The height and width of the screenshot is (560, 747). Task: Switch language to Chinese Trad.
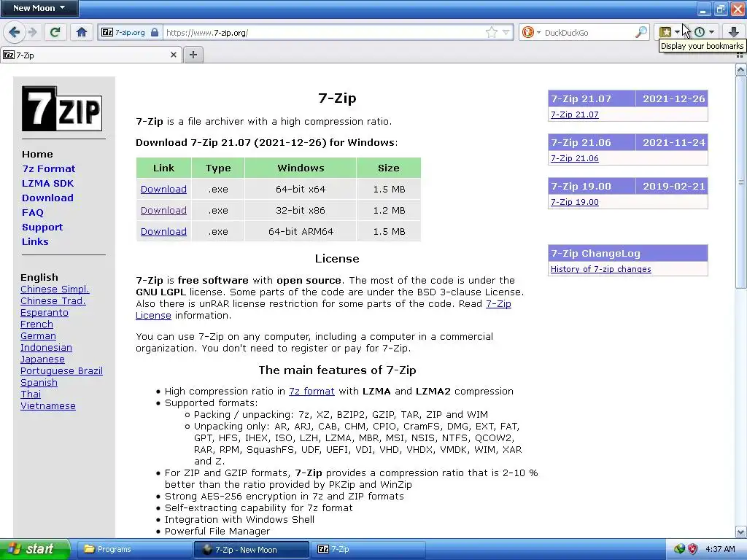coord(53,301)
